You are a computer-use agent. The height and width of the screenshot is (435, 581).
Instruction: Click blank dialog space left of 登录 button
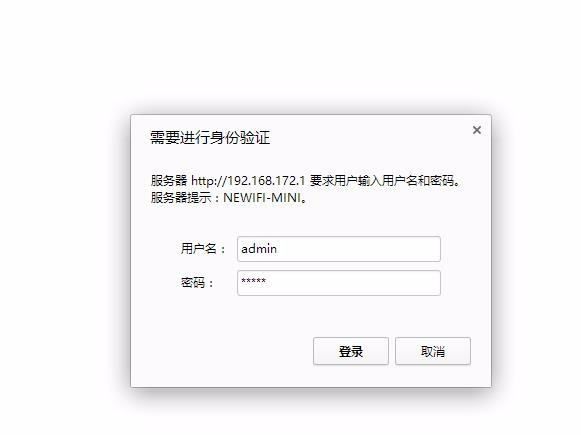(x=222, y=351)
